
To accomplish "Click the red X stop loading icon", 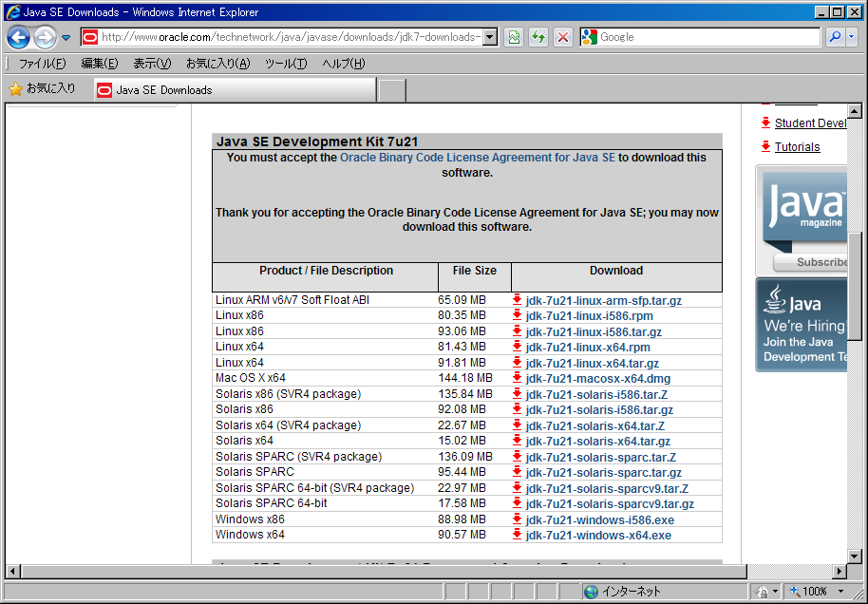I will [563, 37].
